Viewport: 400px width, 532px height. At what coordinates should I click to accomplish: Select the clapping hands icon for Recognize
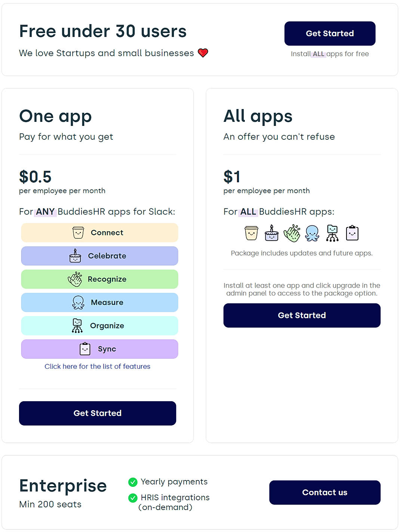point(75,279)
